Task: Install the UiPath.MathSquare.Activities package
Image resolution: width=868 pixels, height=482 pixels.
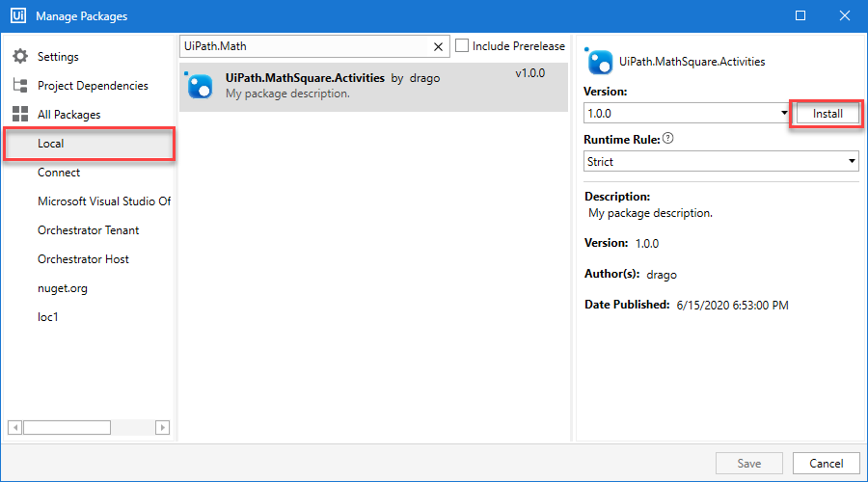Action: pos(827,114)
